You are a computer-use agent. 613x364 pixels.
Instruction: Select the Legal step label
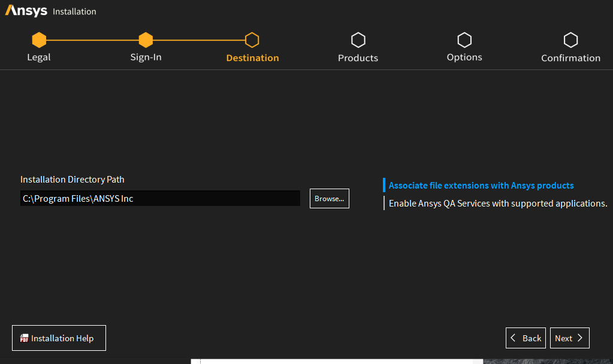[39, 57]
